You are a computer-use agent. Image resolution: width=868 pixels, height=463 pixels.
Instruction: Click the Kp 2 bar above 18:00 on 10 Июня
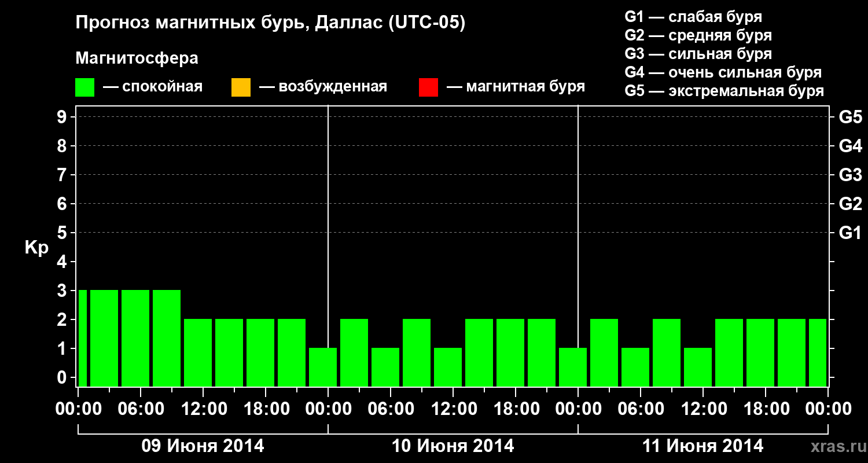coord(510,352)
